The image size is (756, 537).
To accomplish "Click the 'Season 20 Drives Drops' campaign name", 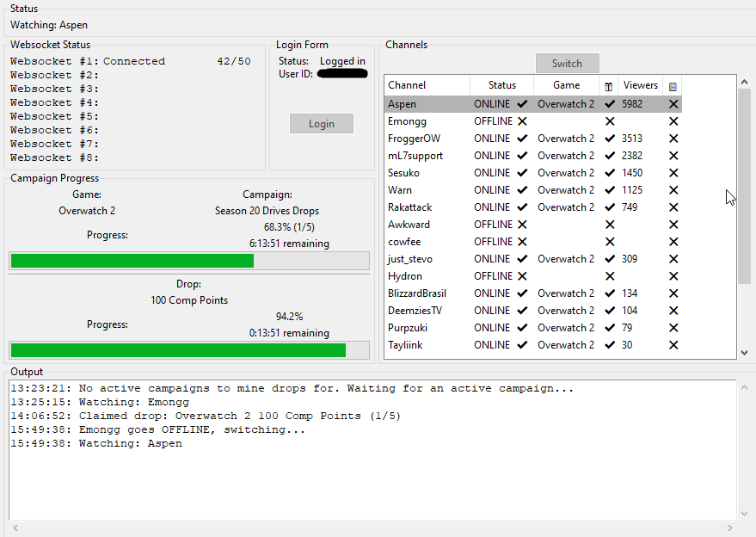I will pyautogui.click(x=267, y=211).
